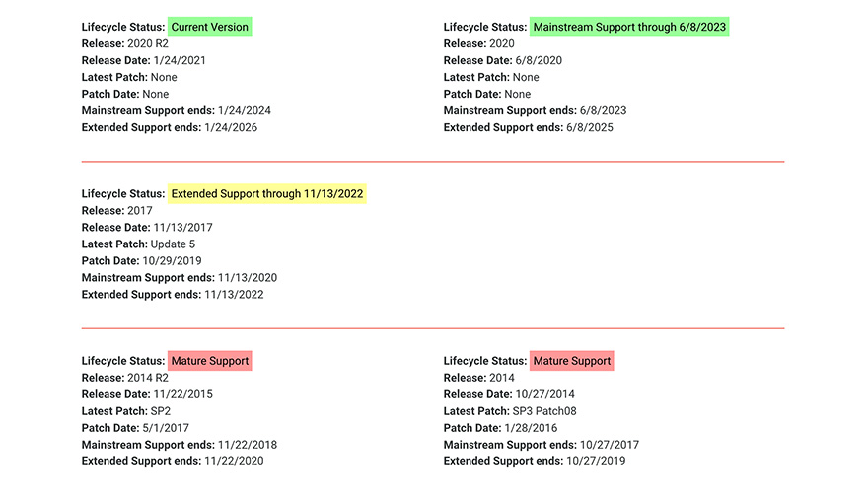
Task: Click the Mainstream Support through 6/8/2023 badge
Action: click(x=629, y=27)
